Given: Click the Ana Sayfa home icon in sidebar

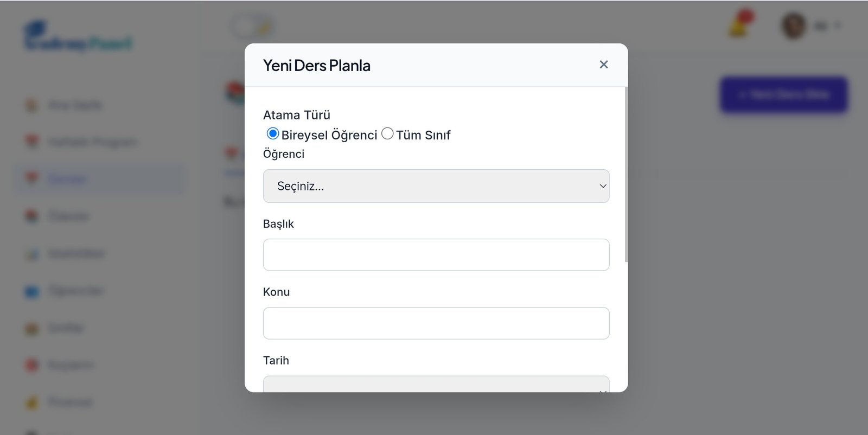Looking at the screenshot, I should click(32, 105).
